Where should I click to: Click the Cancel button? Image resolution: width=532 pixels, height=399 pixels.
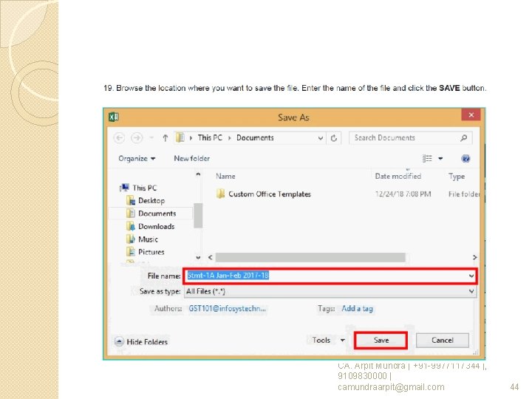[x=443, y=341]
